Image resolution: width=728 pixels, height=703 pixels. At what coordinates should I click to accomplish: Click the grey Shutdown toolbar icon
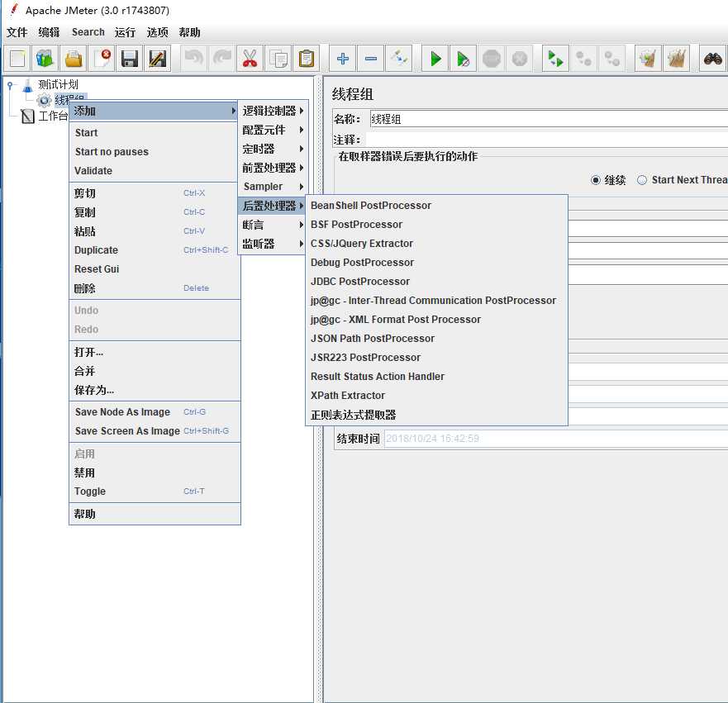[520, 59]
